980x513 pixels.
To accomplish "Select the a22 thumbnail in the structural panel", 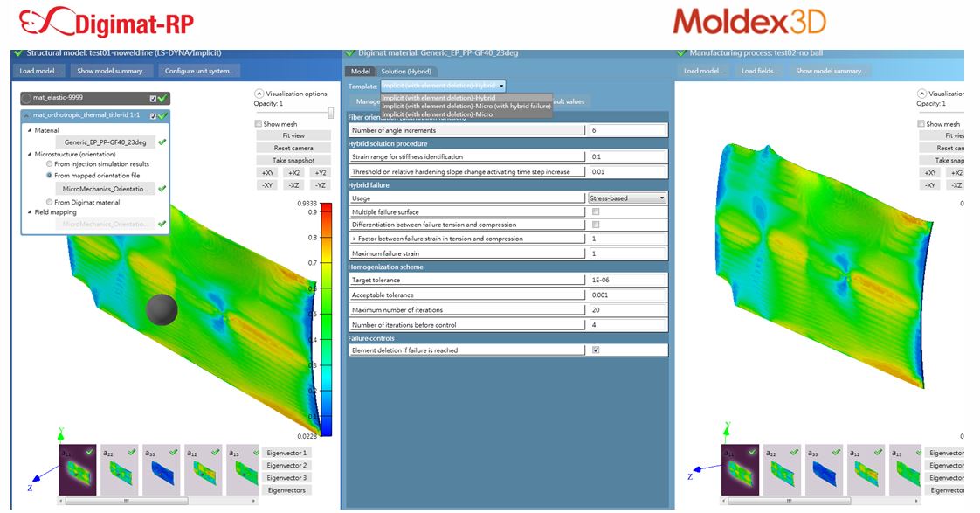I will (120, 470).
